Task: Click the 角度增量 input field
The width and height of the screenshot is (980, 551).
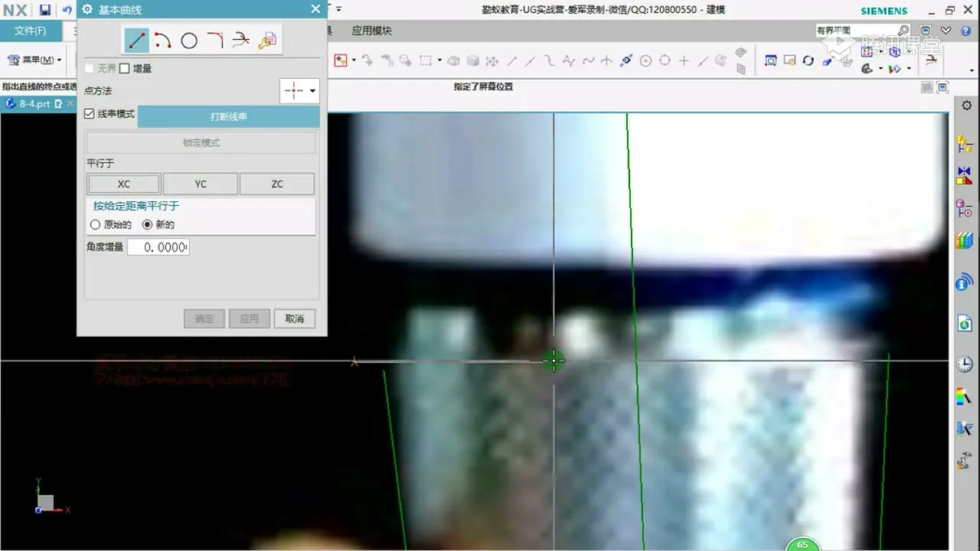Action: click(158, 247)
